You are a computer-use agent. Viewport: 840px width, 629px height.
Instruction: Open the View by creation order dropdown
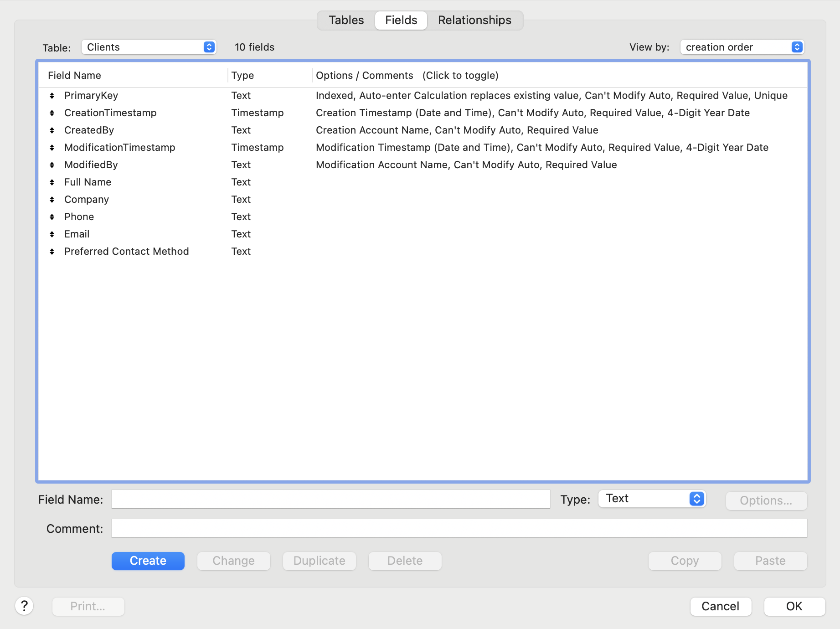pyautogui.click(x=742, y=47)
